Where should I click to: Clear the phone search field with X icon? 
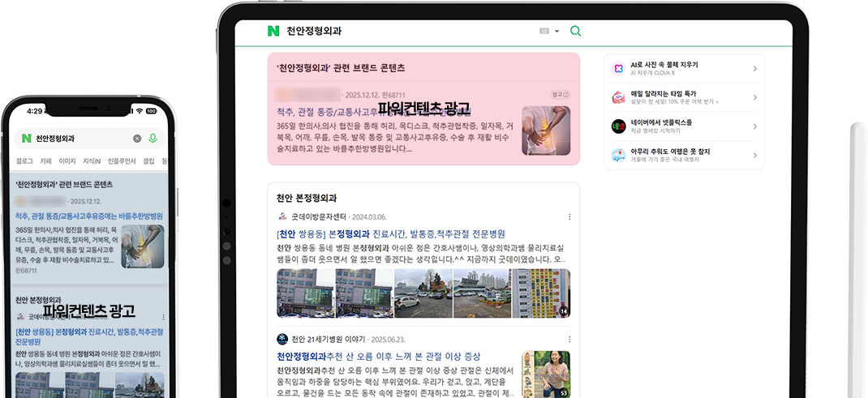(x=137, y=139)
